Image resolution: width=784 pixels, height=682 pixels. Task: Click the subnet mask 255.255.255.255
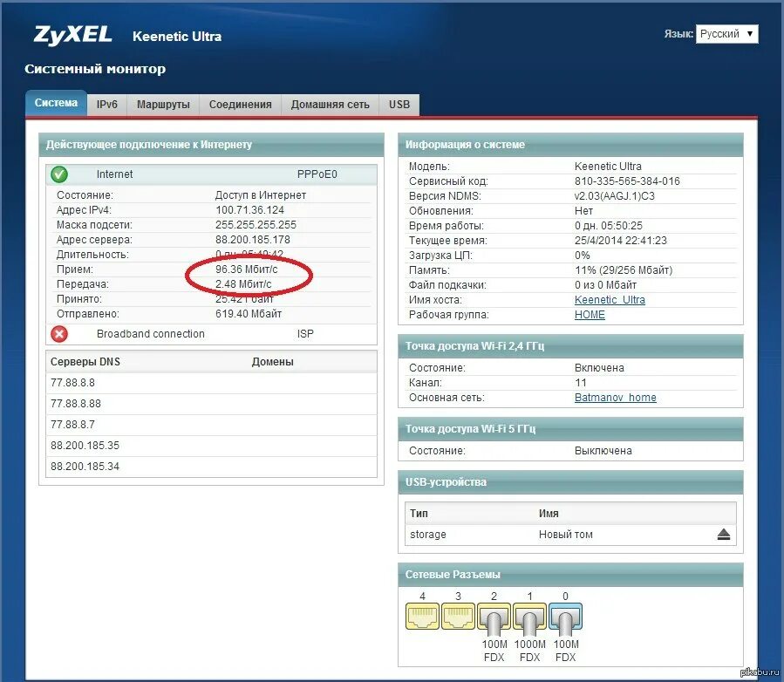(256, 225)
